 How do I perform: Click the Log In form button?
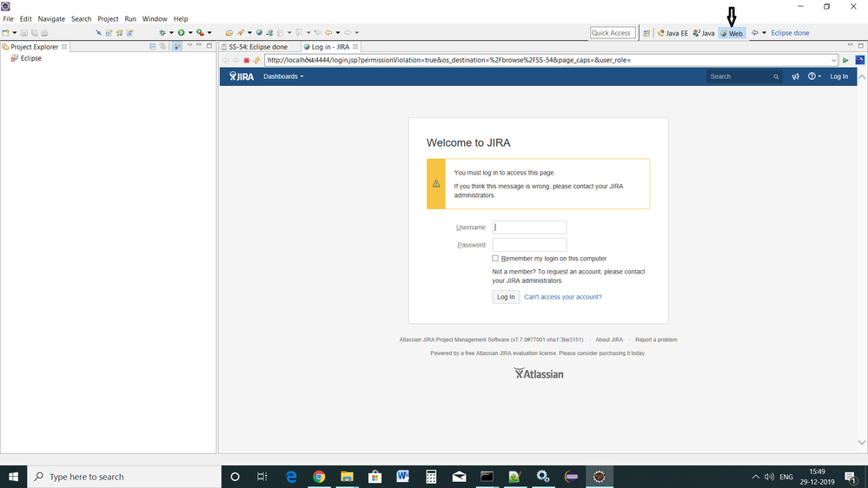pyautogui.click(x=506, y=297)
